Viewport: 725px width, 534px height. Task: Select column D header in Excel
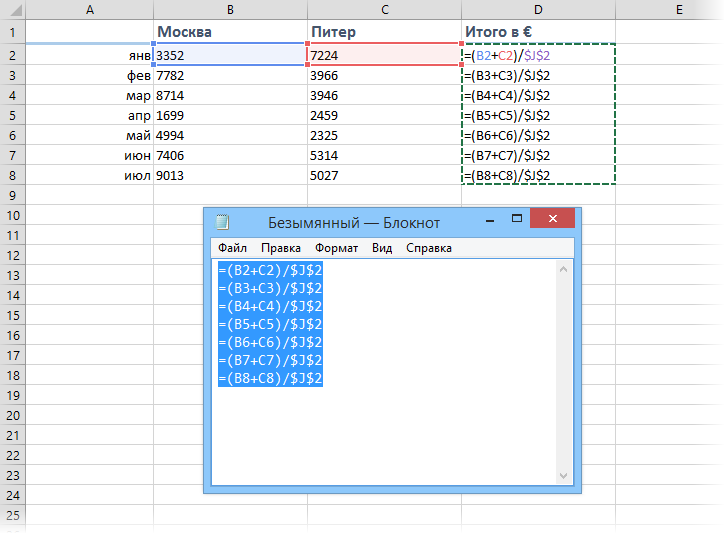538,10
